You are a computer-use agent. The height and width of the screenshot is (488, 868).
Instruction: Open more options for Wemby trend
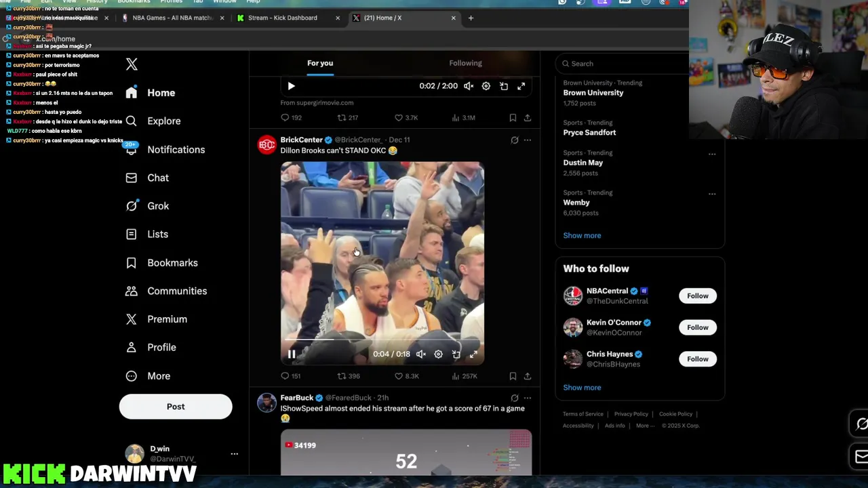click(x=712, y=195)
